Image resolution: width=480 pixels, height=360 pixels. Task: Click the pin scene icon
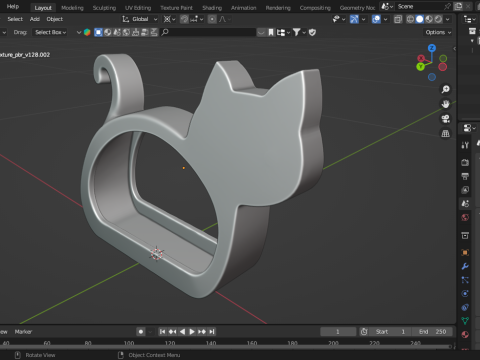[447, 6]
